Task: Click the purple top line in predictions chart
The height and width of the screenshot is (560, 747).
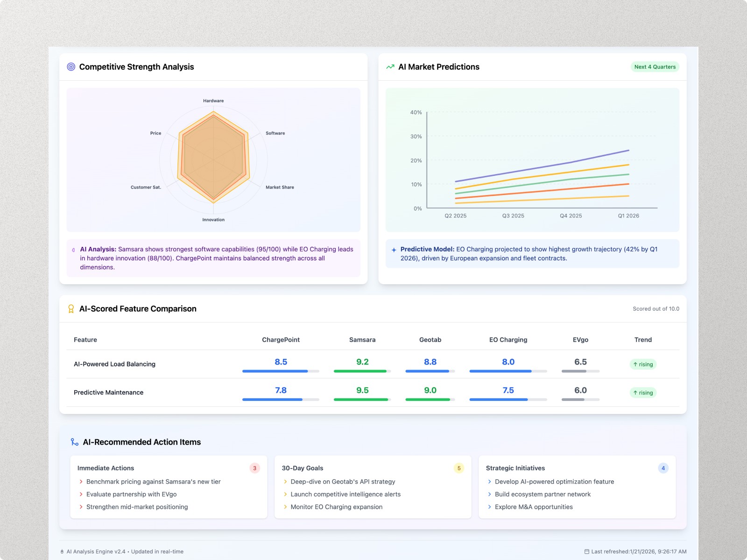Action: [542, 167]
